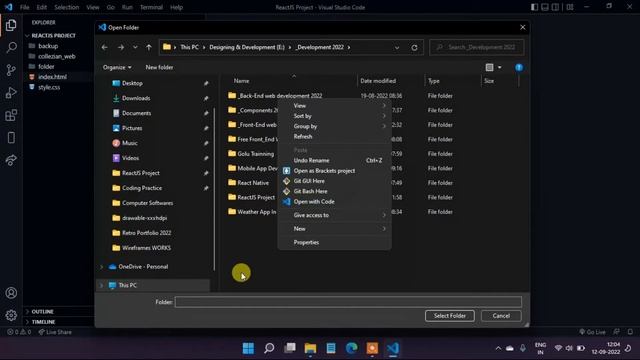Open the File menu in VS Code
The image size is (640, 360).
tap(24, 7)
